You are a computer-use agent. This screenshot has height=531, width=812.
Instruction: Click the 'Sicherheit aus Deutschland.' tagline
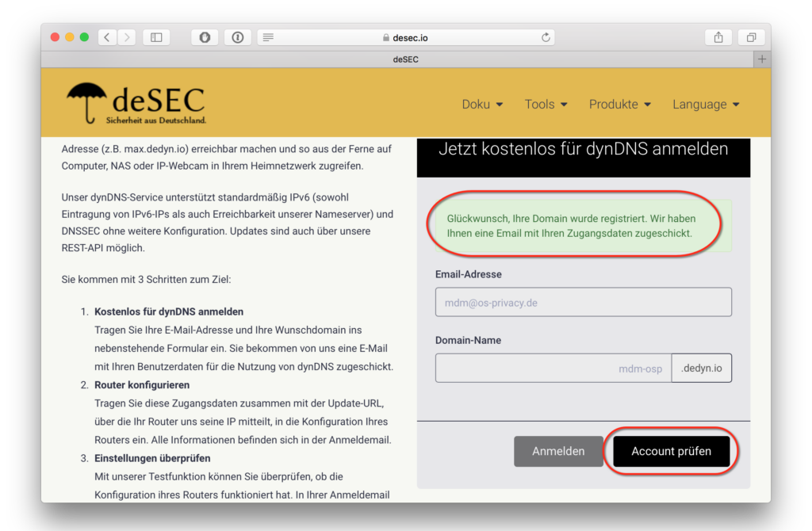(x=156, y=120)
